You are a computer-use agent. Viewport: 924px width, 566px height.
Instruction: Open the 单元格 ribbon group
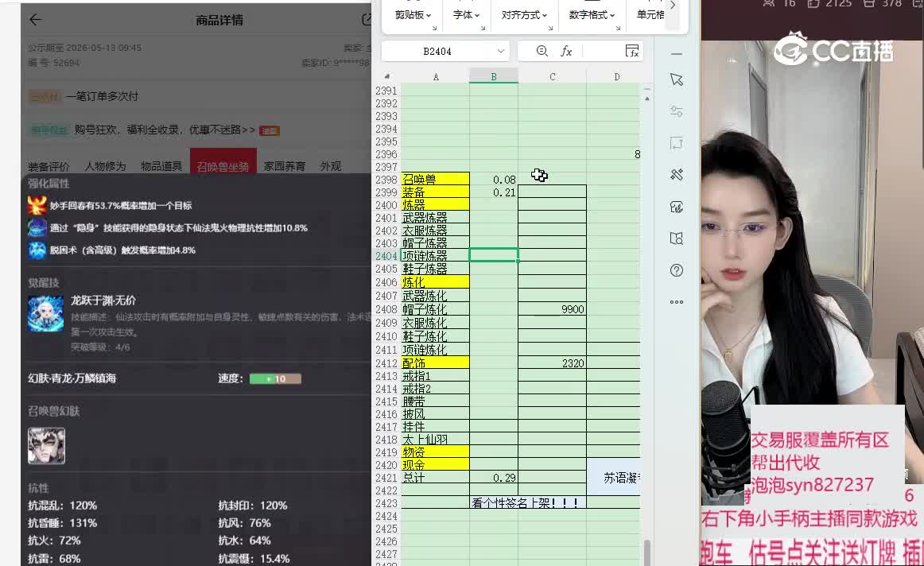650,15
